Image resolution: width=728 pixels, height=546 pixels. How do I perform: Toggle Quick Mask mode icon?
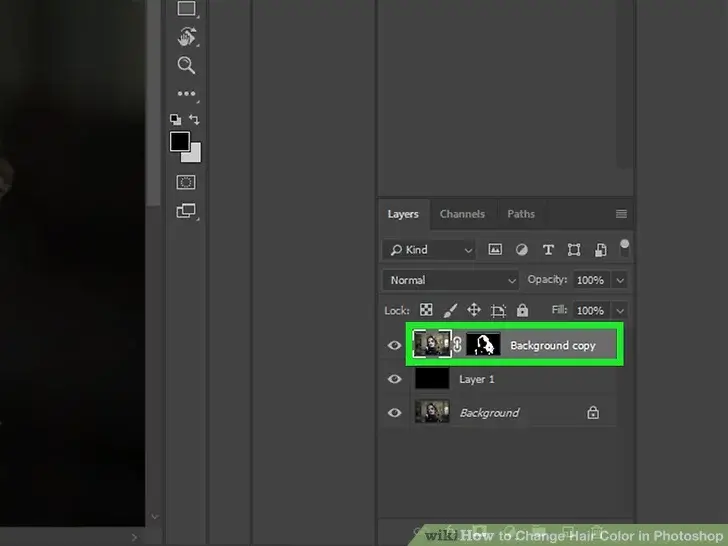(x=186, y=183)
